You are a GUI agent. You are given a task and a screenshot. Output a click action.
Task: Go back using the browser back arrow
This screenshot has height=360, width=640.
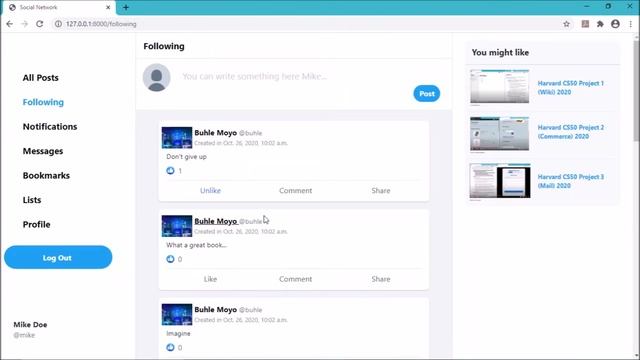click(9, 24)
